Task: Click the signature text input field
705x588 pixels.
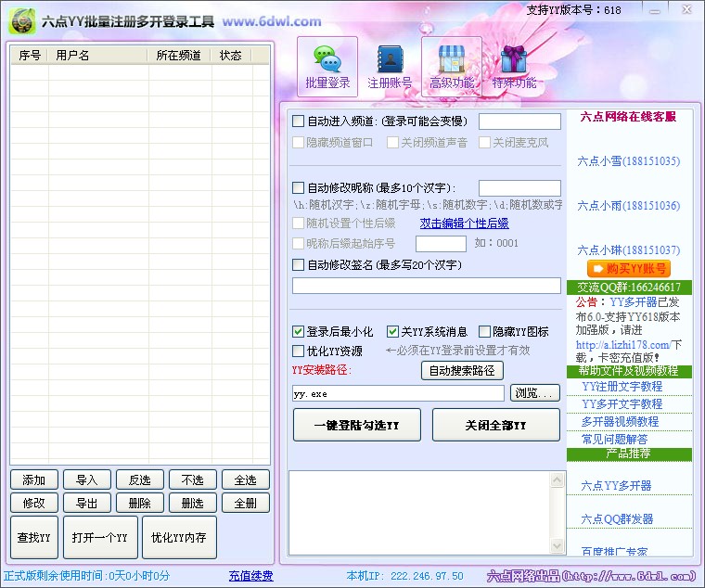Action: (x=426, y=286)
